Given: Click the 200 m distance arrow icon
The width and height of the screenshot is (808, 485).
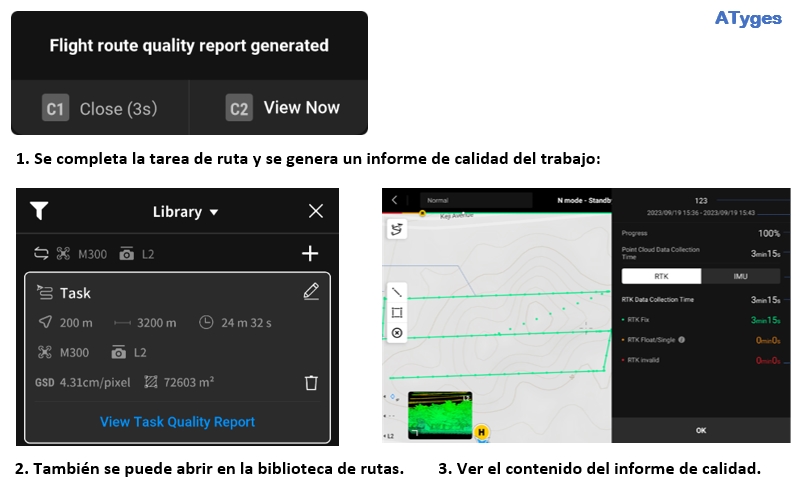Looking at the screenshot, I should pyautogui.click(x=45, y=322).
